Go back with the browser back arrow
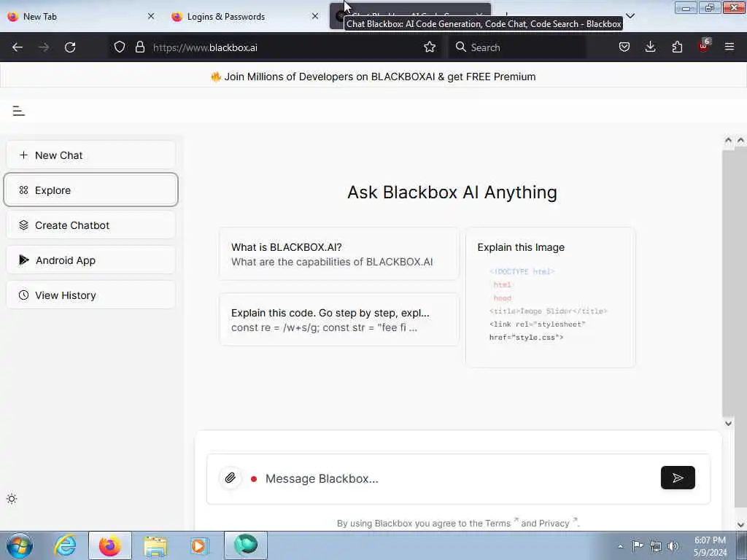Screen dimensions: 747x560 pos(18,47)
